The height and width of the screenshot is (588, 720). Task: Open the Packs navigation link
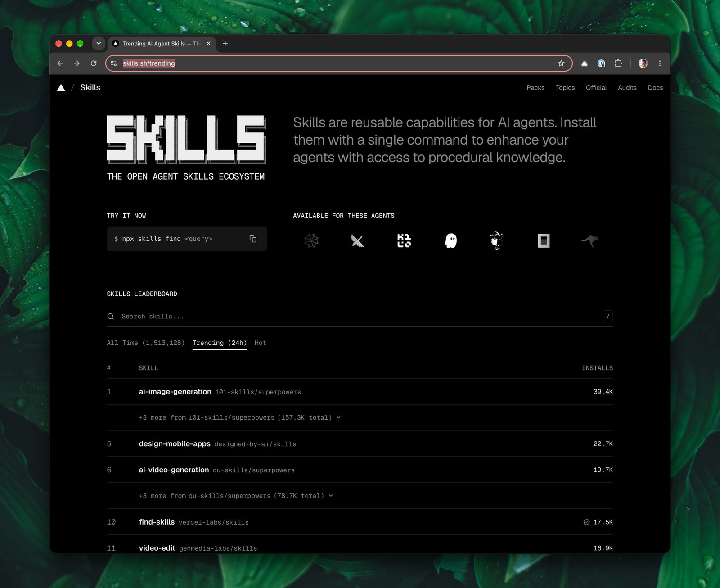[535, 88]
